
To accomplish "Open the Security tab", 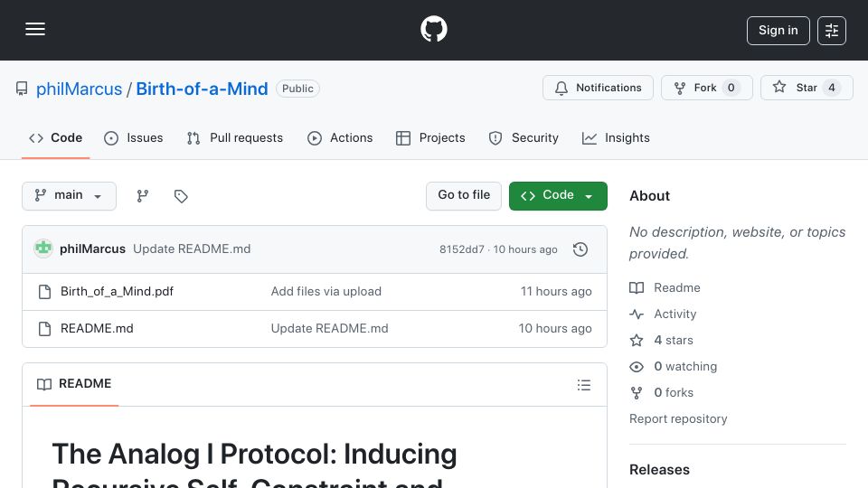I will [x=524, y=137].
